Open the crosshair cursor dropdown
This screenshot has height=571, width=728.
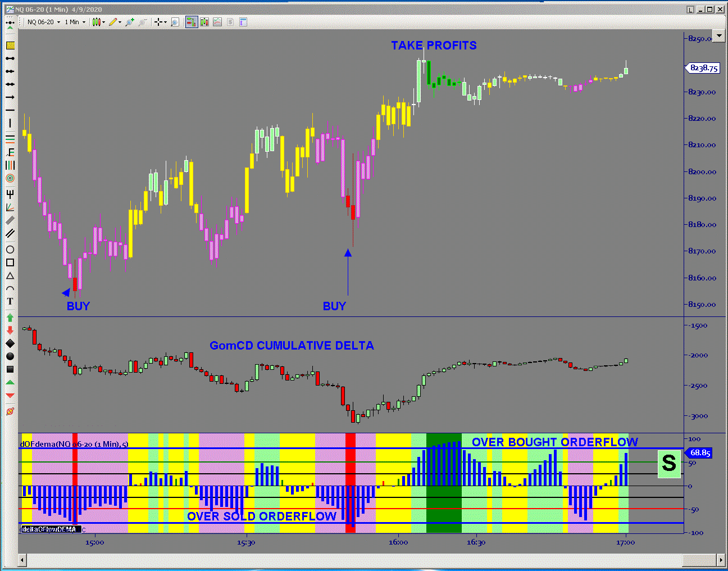tap(165, 22)
